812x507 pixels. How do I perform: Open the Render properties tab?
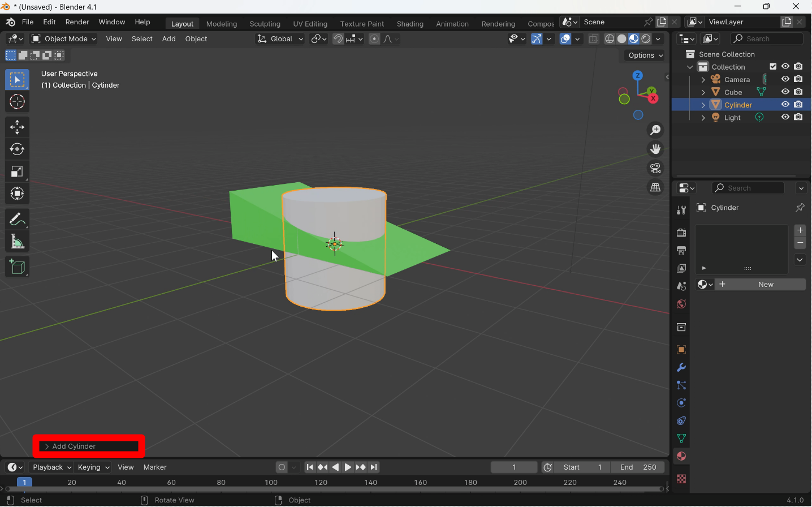coord(681,233)
